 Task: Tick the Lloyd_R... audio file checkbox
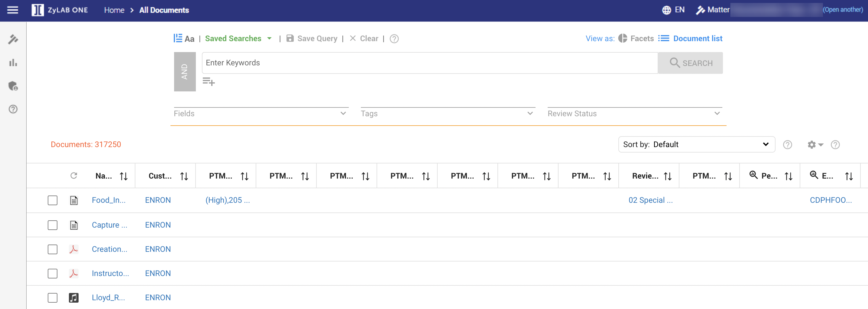tap(53, 298)
